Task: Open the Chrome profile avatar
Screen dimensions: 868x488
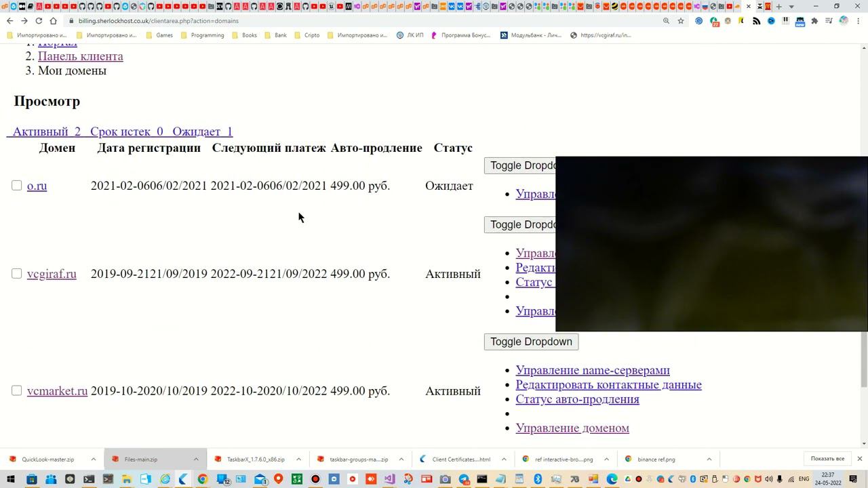Action: click(x=844, y=21)
